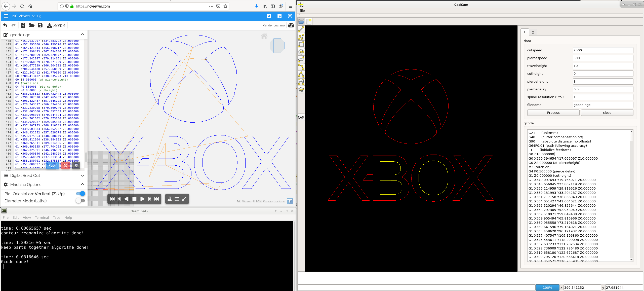Open the NC Viewer Facebook link
Viewport: 644px width, 291px height.
click(279, 16)
